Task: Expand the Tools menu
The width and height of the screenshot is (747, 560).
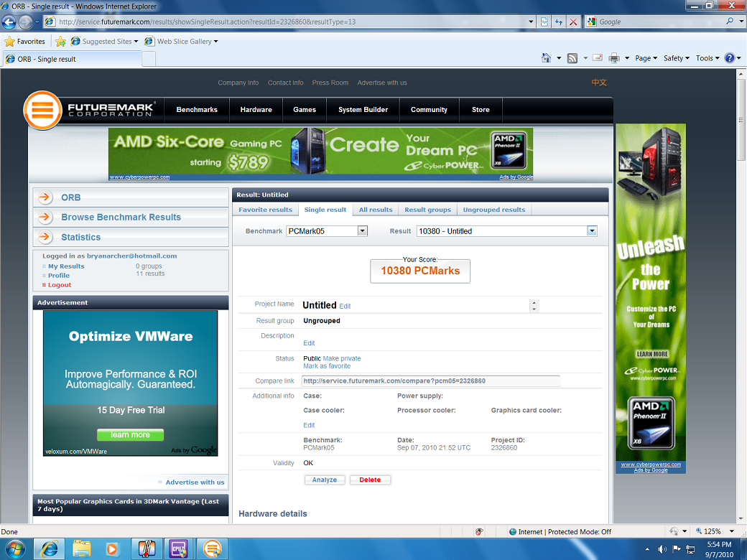Action: tap(707, 58)
